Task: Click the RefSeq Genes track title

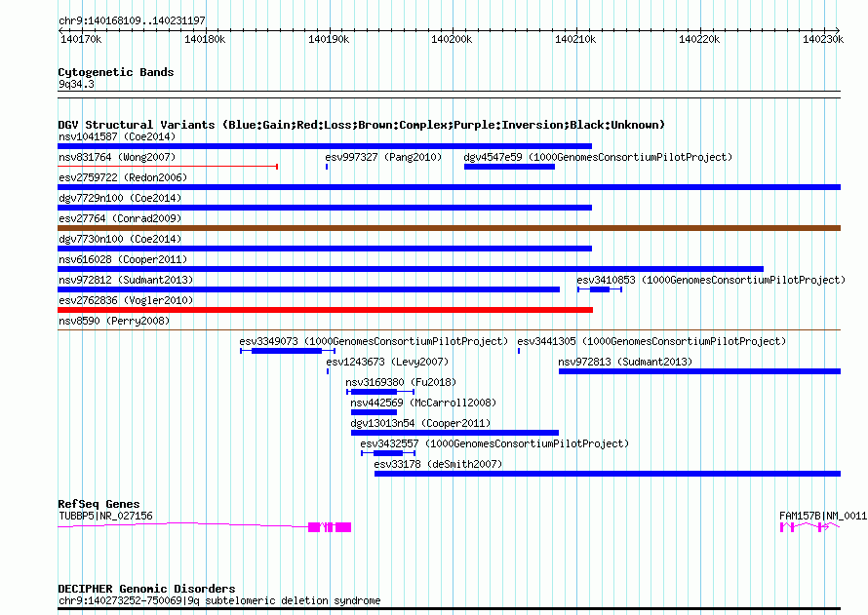Action: click(x=99, y=504)
